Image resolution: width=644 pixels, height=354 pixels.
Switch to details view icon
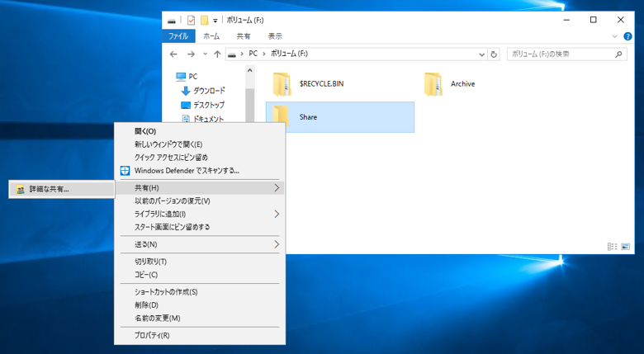[x=612, y=247]
